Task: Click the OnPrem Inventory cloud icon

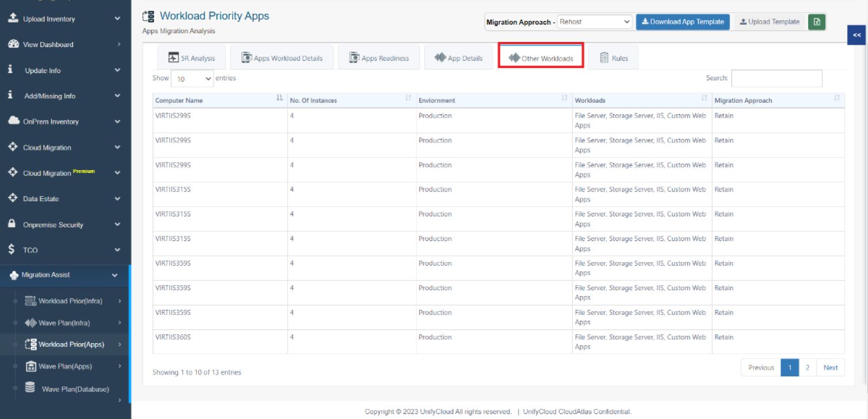Action: click(13, 121)
